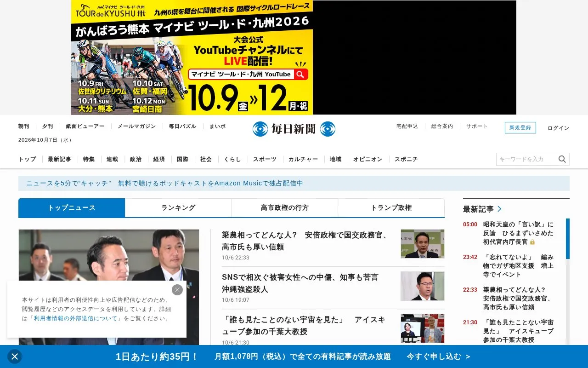Open the 最新記事 arrow chevron

coord(499,209)
